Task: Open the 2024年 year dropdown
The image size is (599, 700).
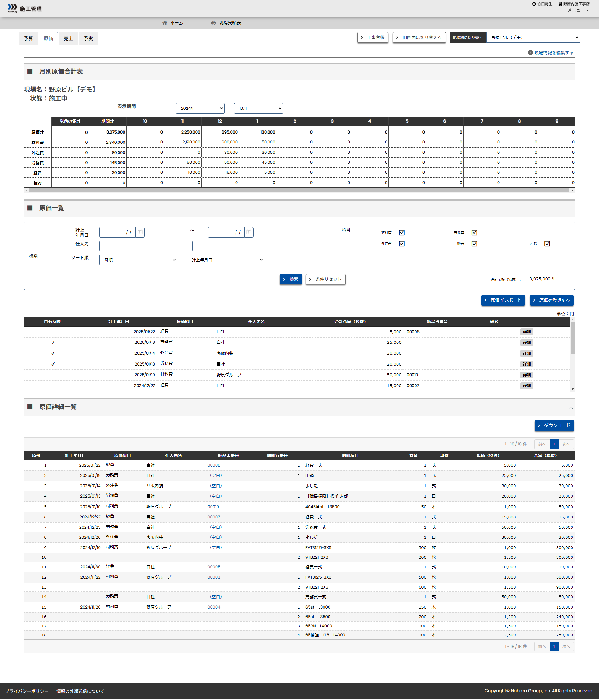Action: [200, 108]
